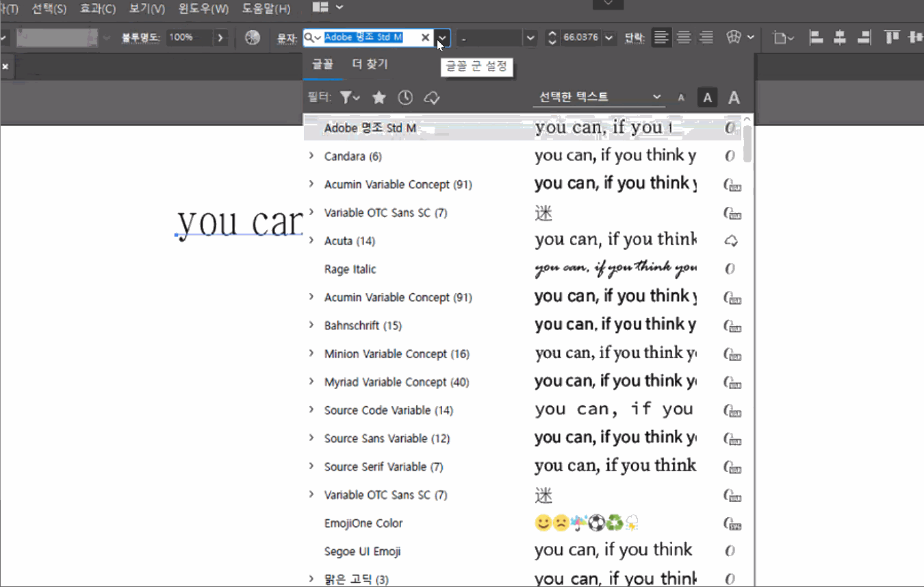Filter fonts by favorites star icon
This screenshot has height=587, width=924.
(379, 98)
